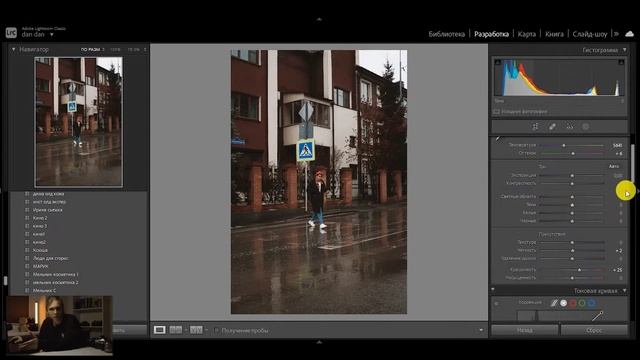The height and width of the screenshot is (360, 640).
Task: Click the temperature value field 5841
Action: coord(617,145)
